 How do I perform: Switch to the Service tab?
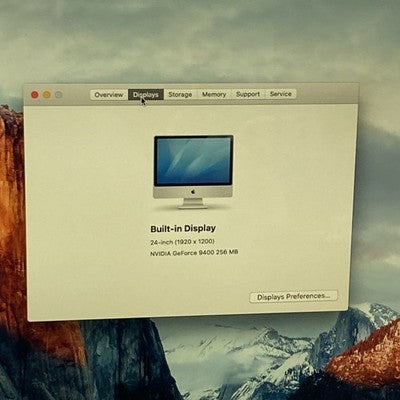tap(281, 94)
